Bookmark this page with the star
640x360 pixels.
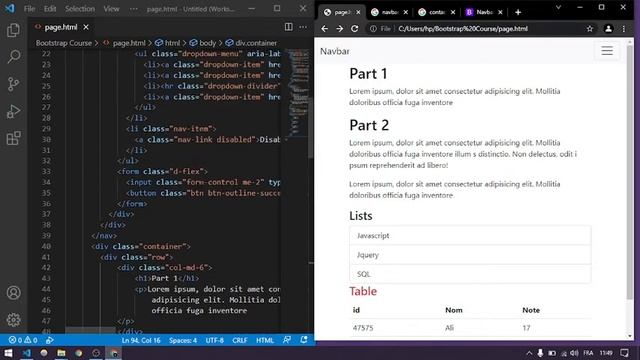(590, 29)
